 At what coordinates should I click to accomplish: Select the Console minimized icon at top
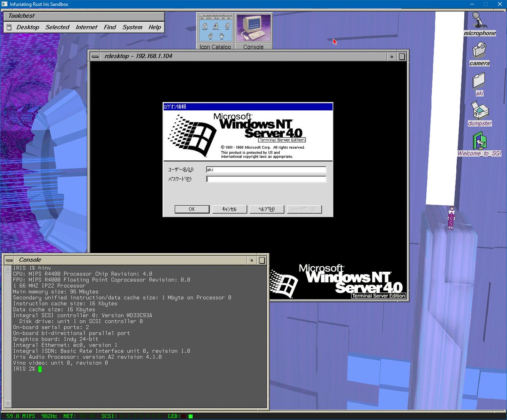253,32
